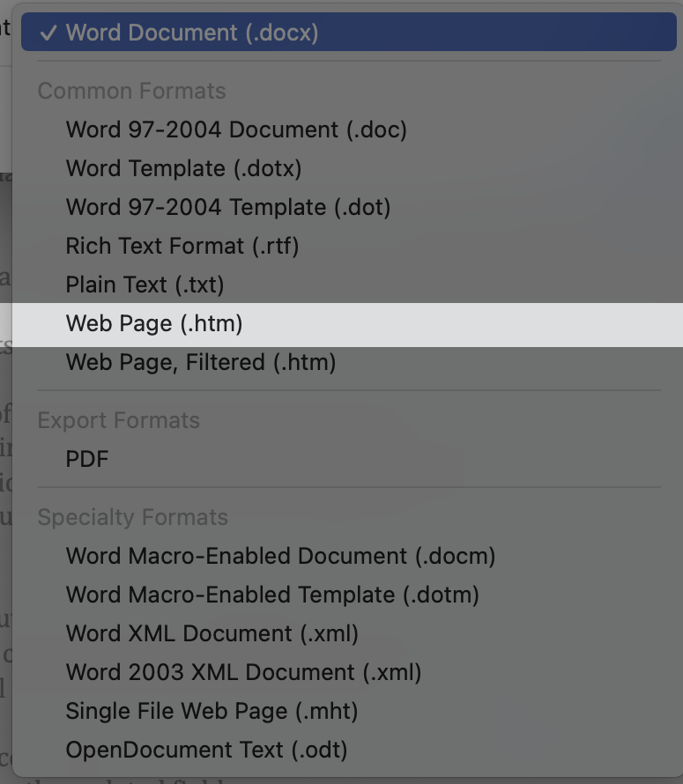Choose Word 97-2004 Document (.doc)
The image size is (683, 784).
pyautogui.click(x=349, y=129)
